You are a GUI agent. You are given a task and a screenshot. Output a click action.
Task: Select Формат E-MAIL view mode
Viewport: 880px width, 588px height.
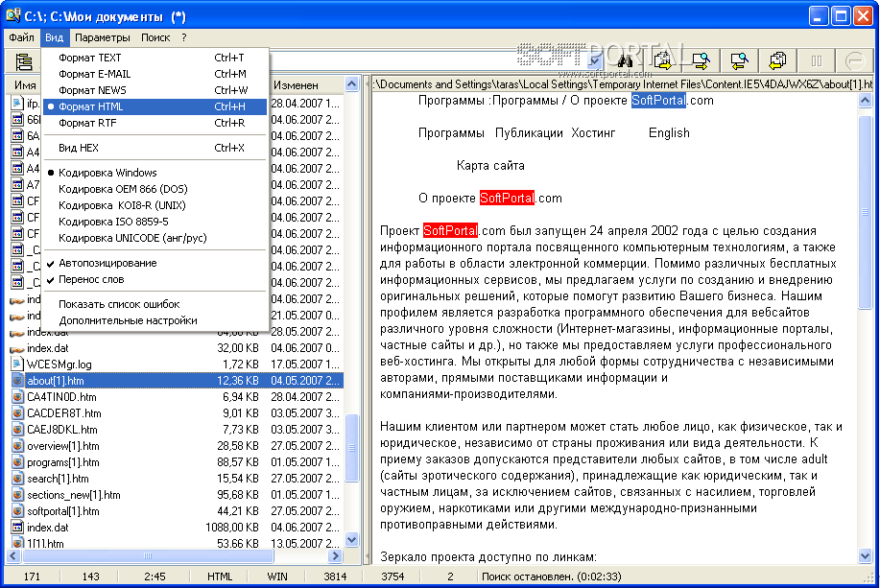[x=155, y=74]
